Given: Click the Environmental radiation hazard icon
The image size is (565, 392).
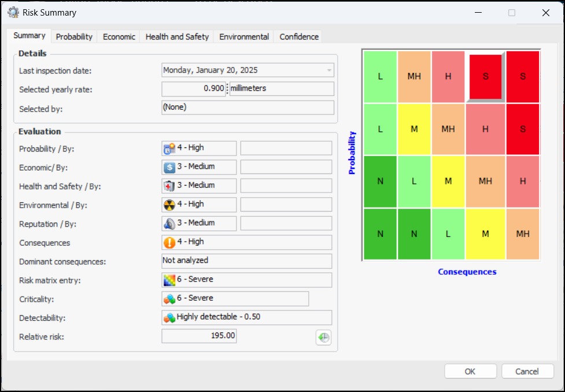Looking at the screenshot, I should [x=169, y=205].
